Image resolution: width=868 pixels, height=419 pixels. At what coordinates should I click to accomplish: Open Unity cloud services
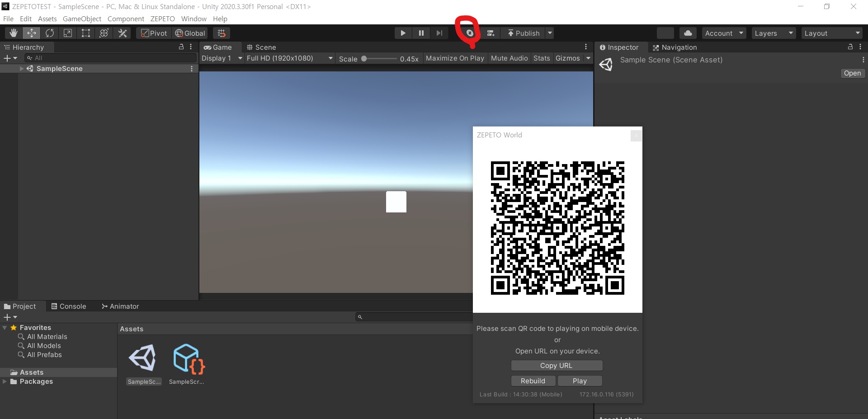tap(688, 33)
